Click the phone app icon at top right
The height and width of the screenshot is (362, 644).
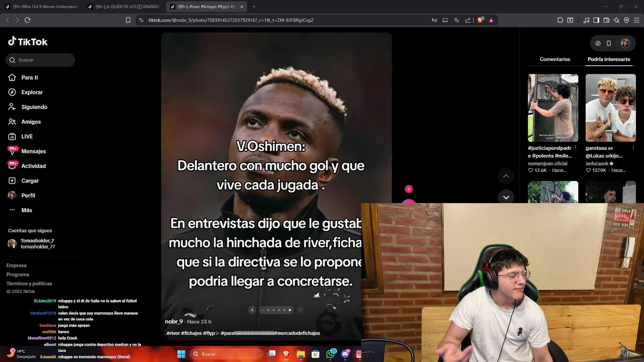pyautogui.click(x=609, y=43)
